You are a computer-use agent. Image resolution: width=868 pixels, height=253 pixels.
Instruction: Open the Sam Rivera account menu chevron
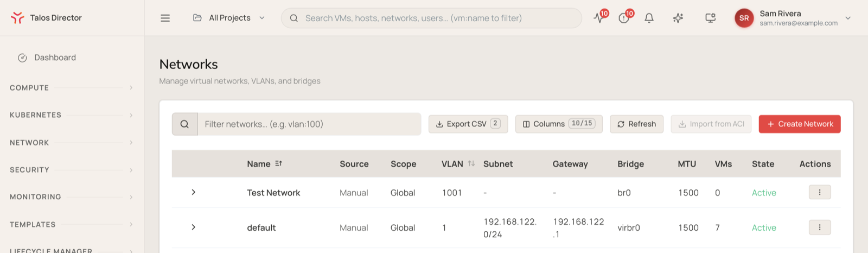[848, 18]
